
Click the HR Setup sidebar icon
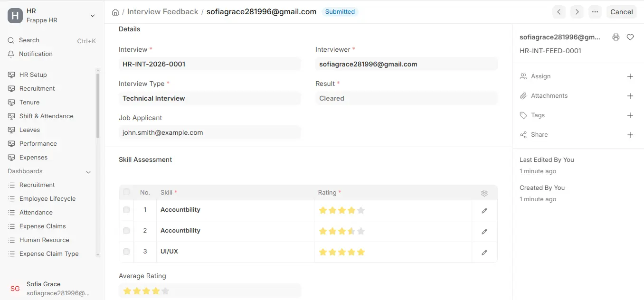[x=11, y=75]
